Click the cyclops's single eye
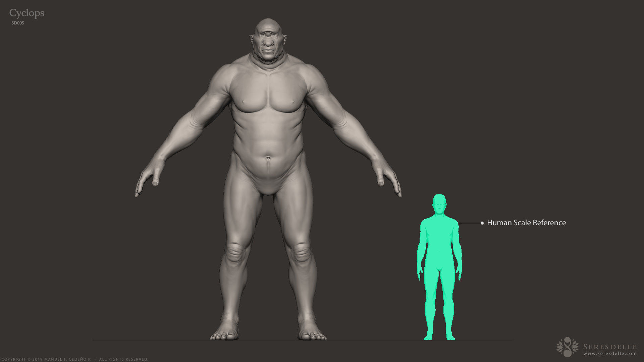Viewport: 644px width, 362px height. point(269,35)
